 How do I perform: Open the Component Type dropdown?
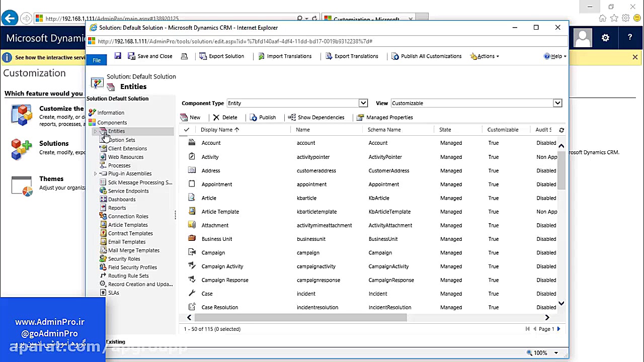363,103
